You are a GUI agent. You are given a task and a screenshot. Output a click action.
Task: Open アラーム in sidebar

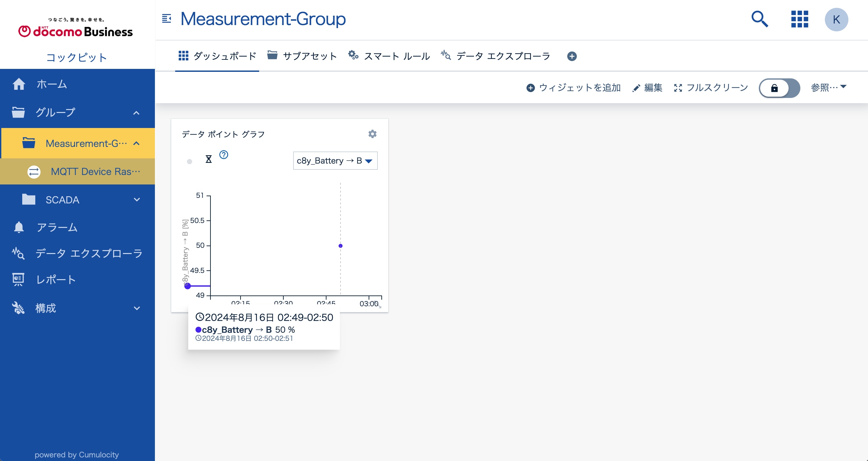pyautogui.click(x=77, y=227)
